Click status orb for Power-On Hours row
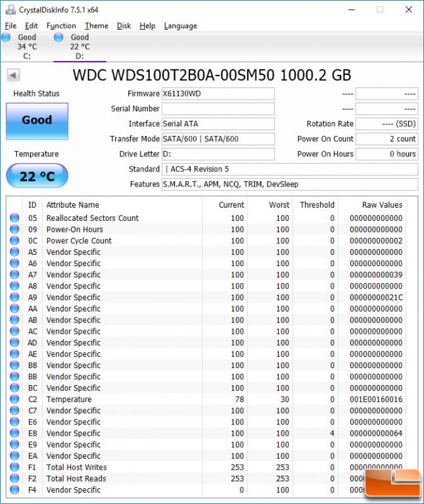The width and height of the screenshot is (424, 504). (14, 229)
